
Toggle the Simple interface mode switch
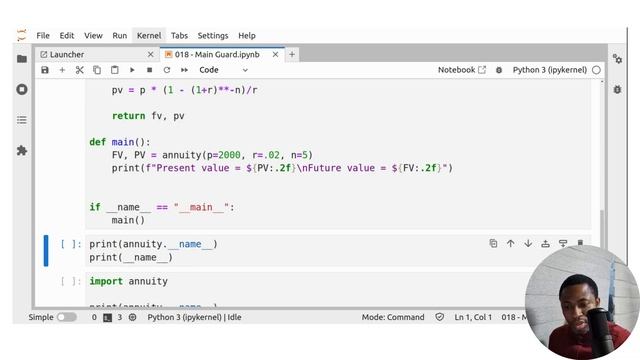tap(67, 317)
